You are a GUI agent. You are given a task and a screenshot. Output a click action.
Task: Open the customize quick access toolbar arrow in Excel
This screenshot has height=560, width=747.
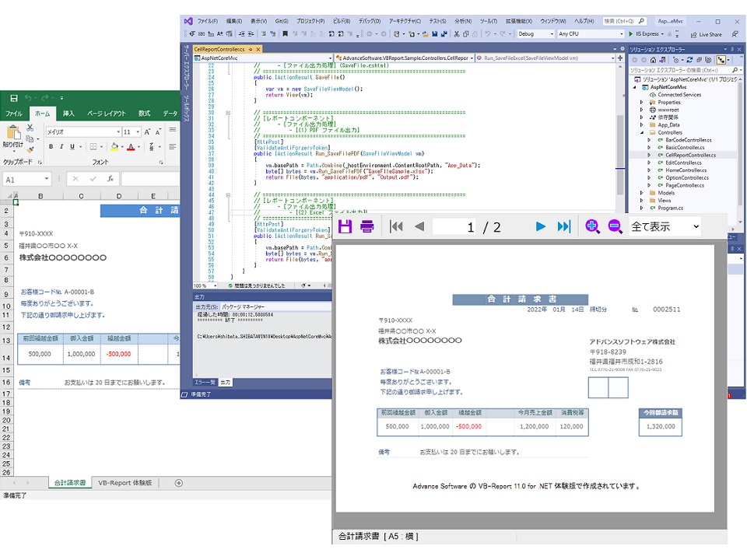coord(61,98)
